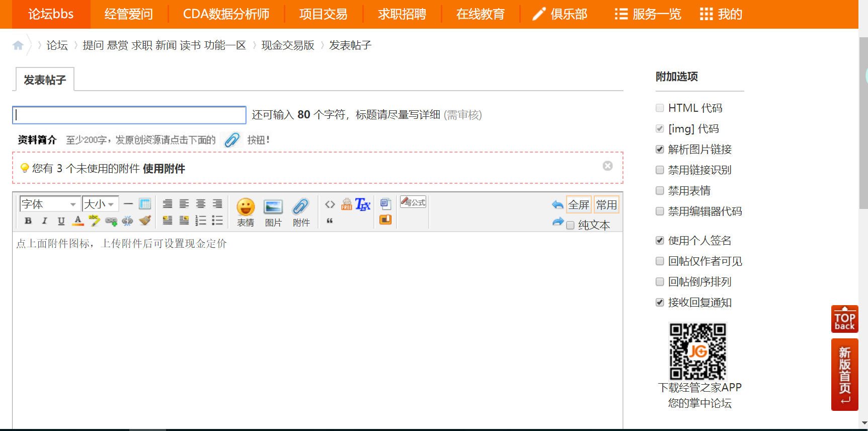The width and height of the screenshot is (868, 431).
Task: Align text right
Action: pos(217,204)
